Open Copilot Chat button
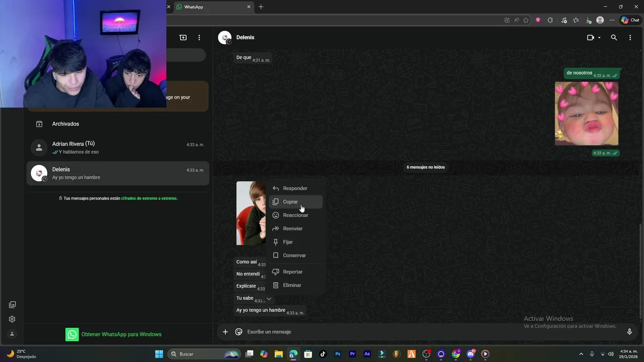 pos(630,20)
